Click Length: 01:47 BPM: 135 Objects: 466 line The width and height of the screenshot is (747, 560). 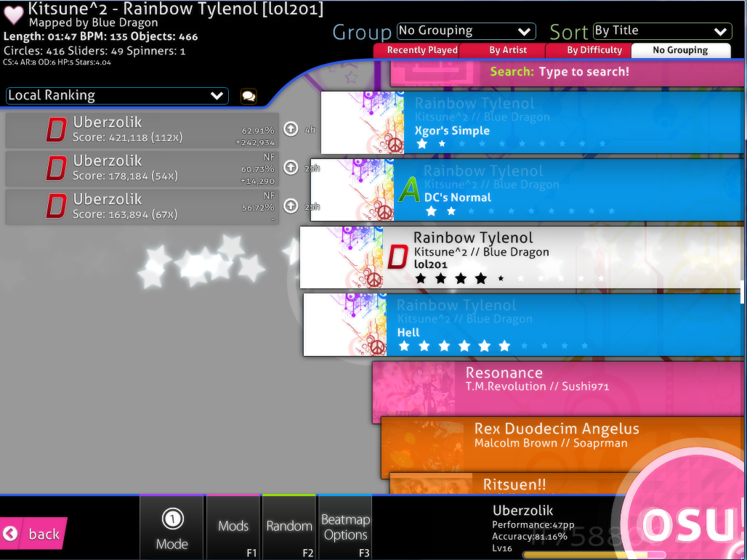click(x=100, y=36)
